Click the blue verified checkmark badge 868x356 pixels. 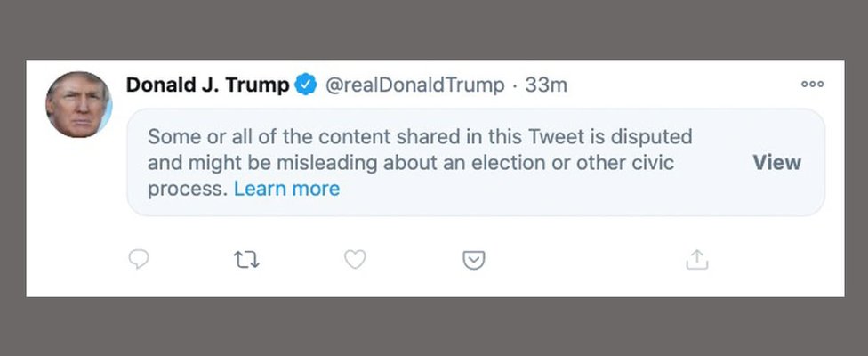(306, 85)
